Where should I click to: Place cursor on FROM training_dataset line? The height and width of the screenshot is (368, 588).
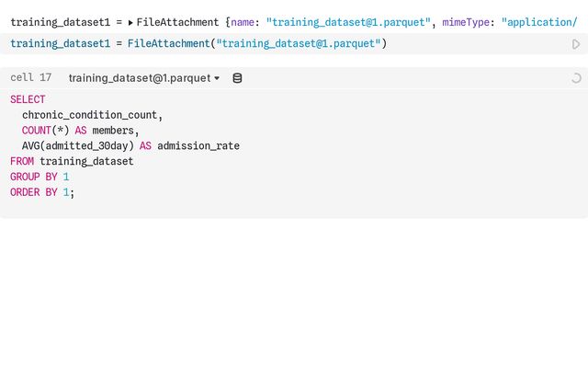(72, 162)
